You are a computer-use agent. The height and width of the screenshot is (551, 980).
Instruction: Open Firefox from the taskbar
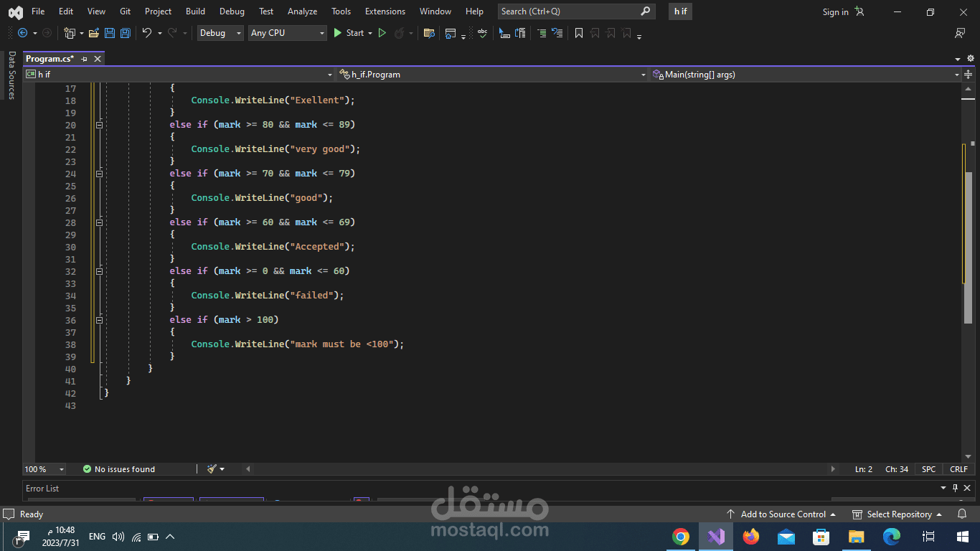tap(750, 536)
